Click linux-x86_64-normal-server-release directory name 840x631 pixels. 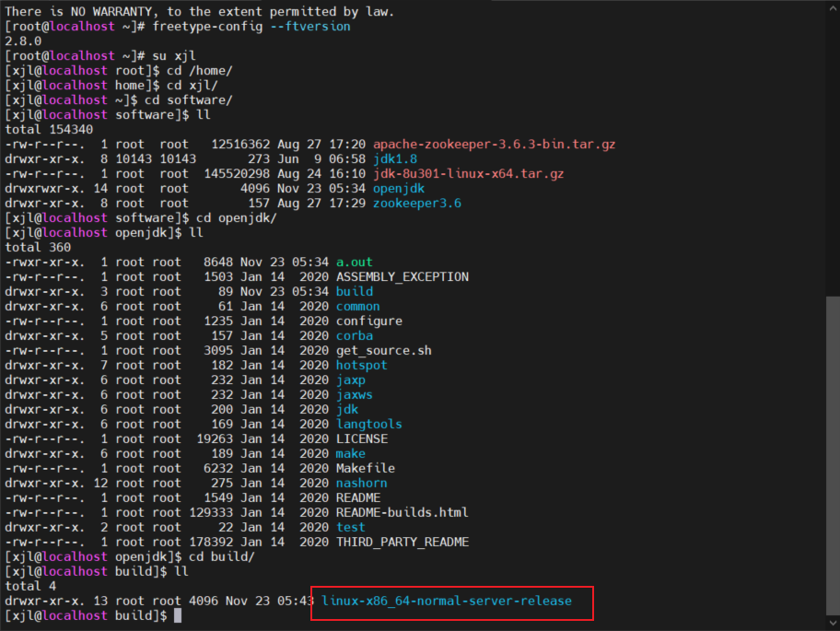pos(446,601)
